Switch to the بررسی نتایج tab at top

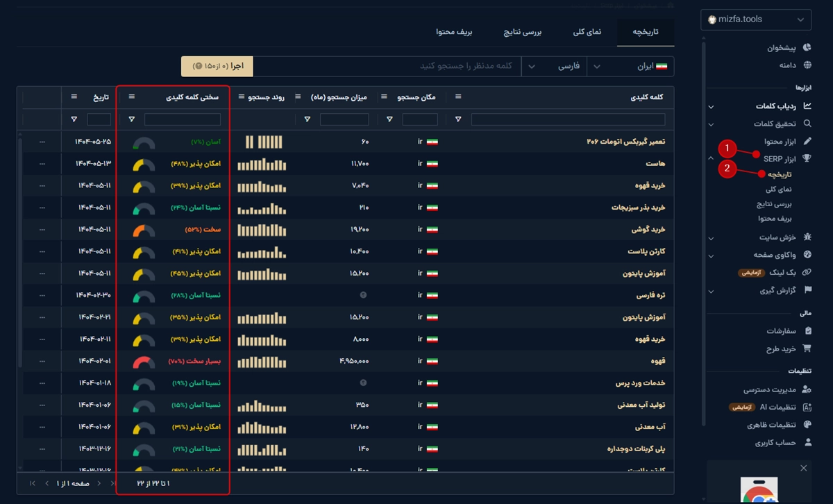(523, 32)
